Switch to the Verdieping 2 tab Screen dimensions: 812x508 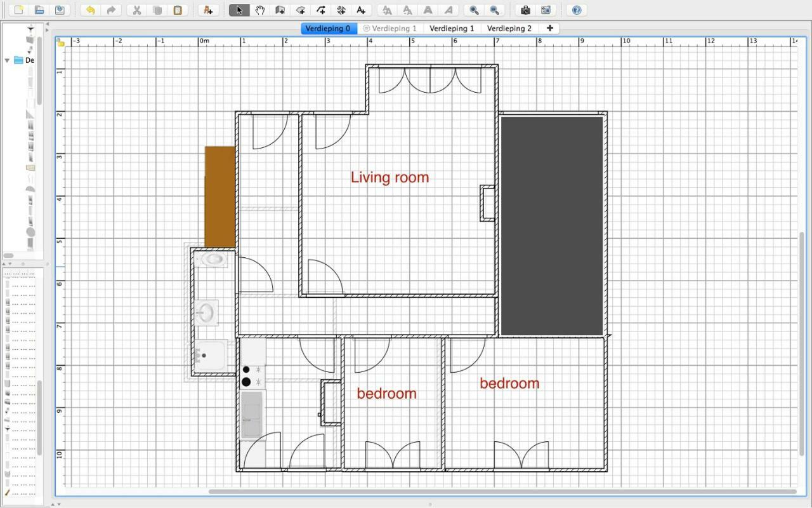(509, 29)
